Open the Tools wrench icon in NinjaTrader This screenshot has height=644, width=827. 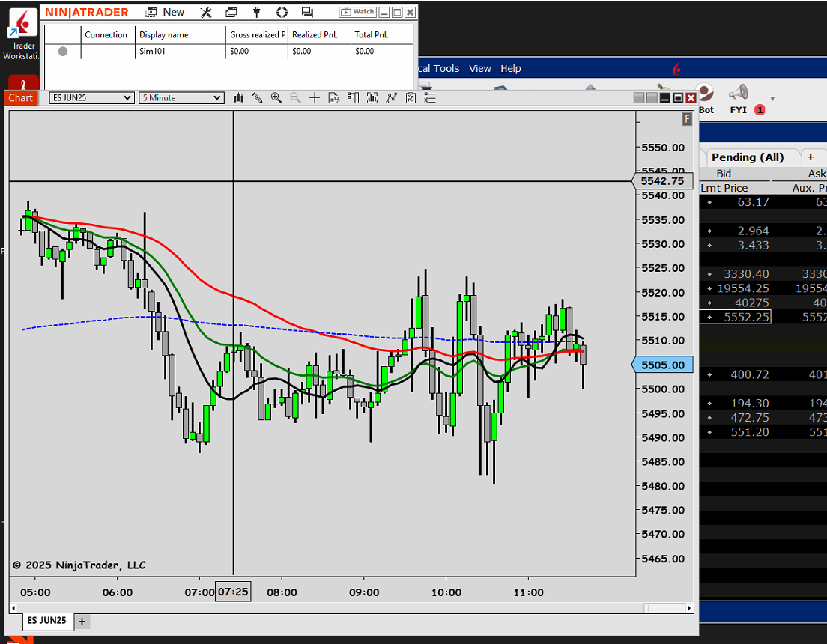point(206,12)
